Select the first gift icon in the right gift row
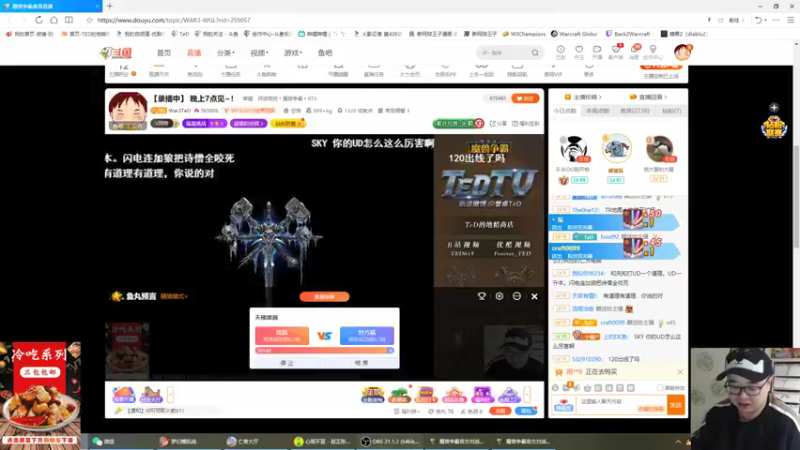 (x=372, y=394)
